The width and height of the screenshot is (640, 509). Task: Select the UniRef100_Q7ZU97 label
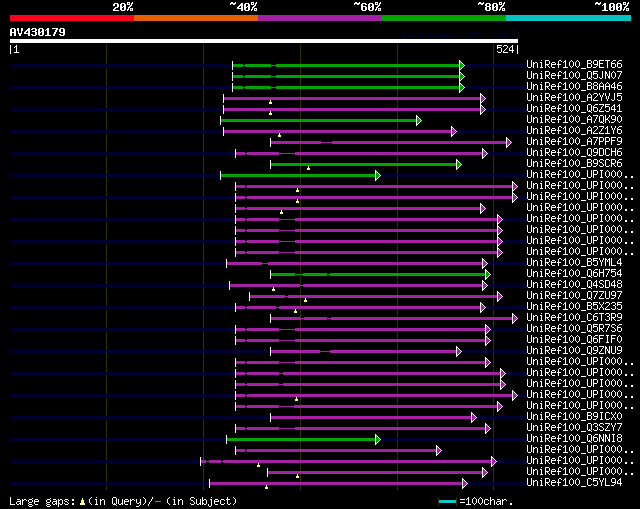tap(574, 296)
